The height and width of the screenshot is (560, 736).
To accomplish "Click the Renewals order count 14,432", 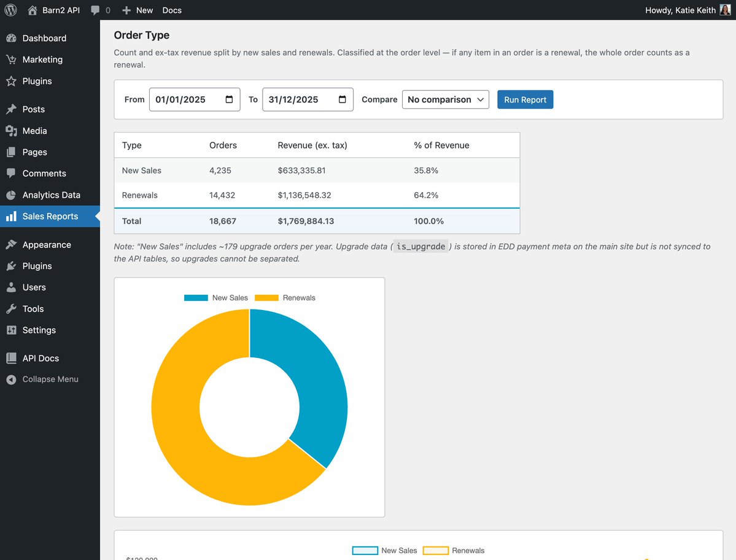I will (x=222, y=195).
